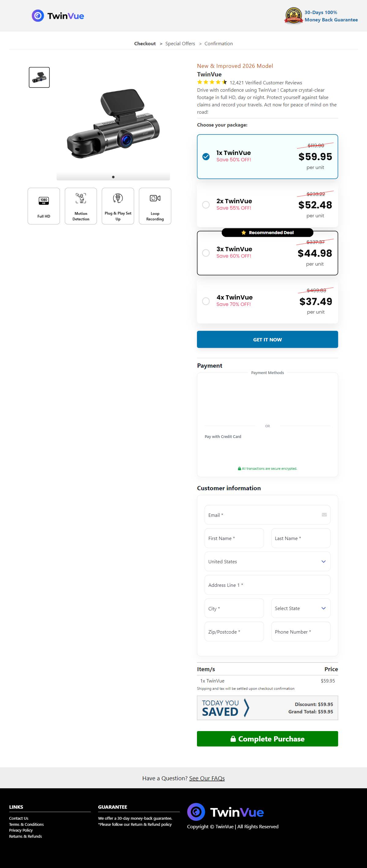Click the Confirmation breadcrumb step
The width and height of the screenshot is (367, 868).
point(219,43)
